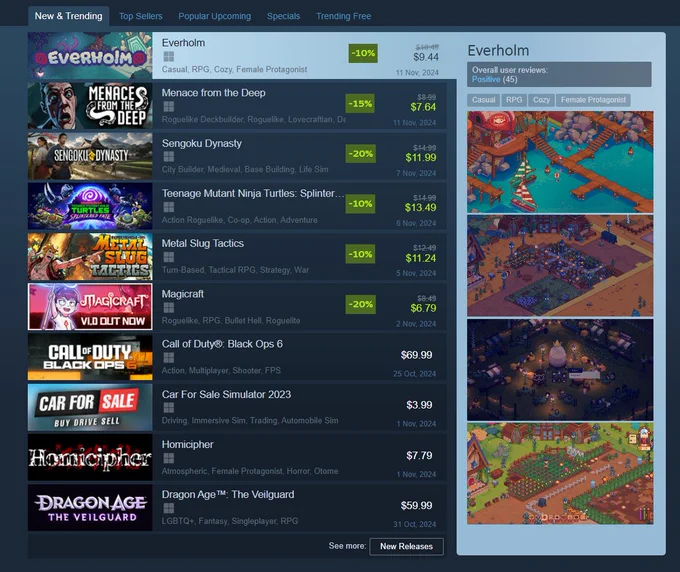
Task: Click Windows icon under Teenage Mutant Ninja Turtles
Action: pyautogui.click(x=169, y=207)
